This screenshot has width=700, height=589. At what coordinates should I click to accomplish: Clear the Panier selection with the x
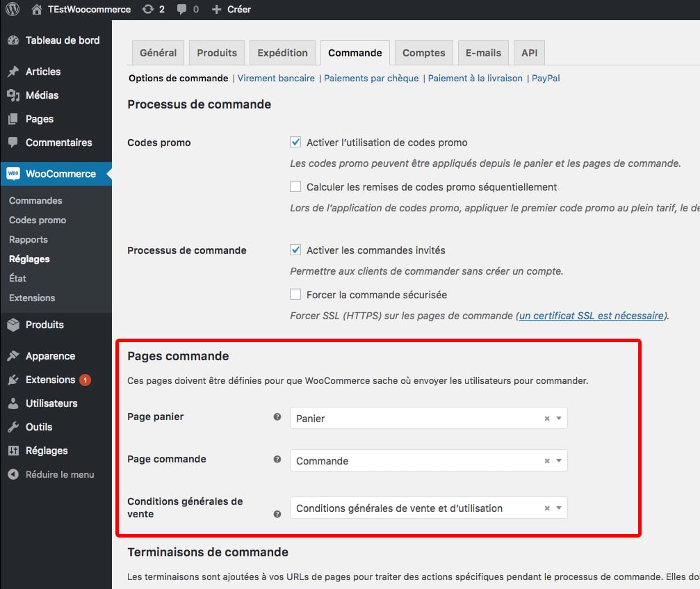(x=547, y=419)
